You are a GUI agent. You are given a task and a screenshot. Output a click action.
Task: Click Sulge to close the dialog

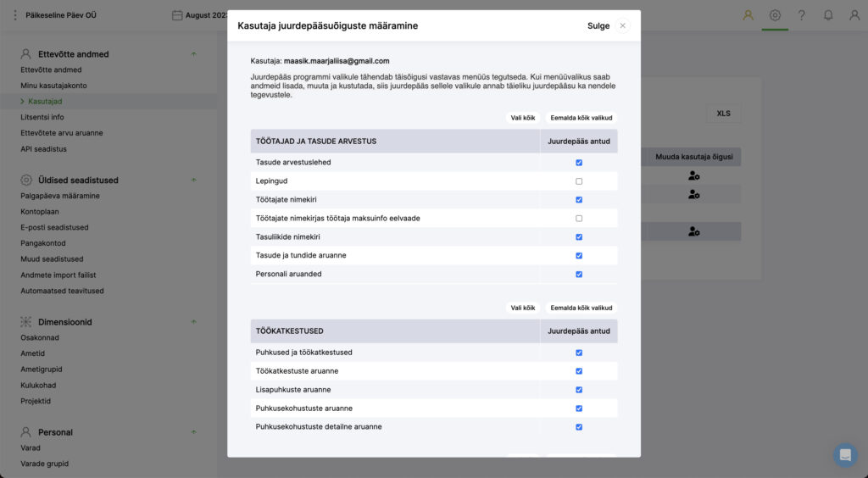(x=598, y=25)
